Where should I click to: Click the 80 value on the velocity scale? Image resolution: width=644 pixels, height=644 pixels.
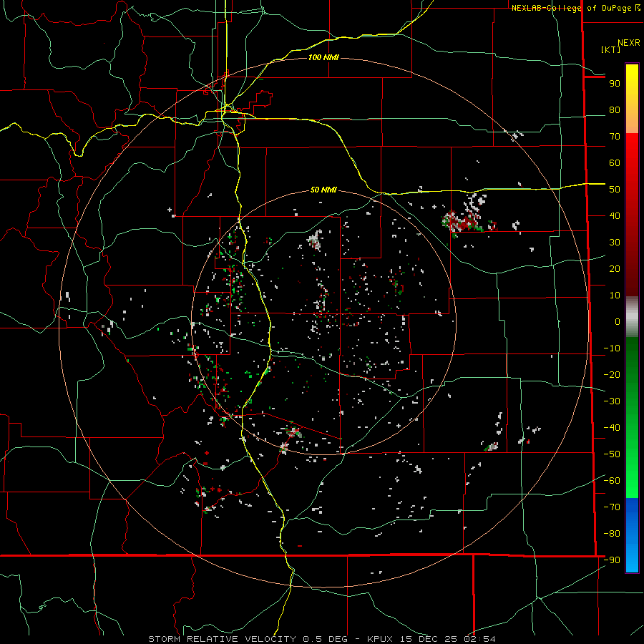click(x=615, y=110)
